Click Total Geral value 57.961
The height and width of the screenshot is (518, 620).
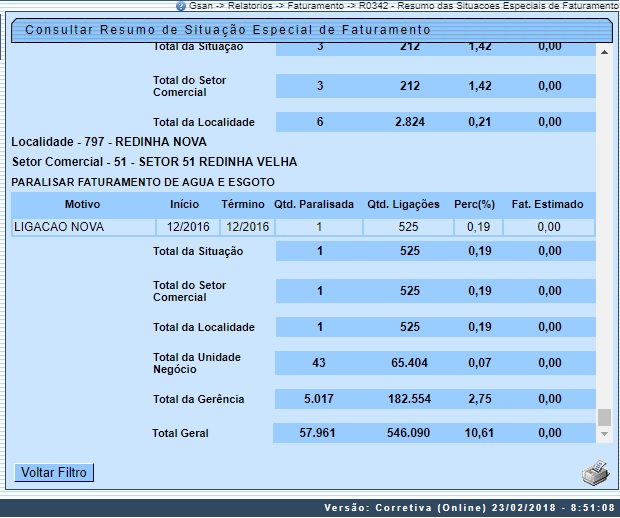(317, 433)
